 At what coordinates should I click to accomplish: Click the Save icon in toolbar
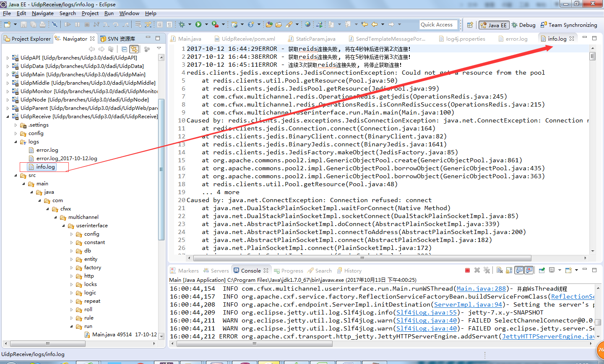pyautogui.click(x=23, y=24)
